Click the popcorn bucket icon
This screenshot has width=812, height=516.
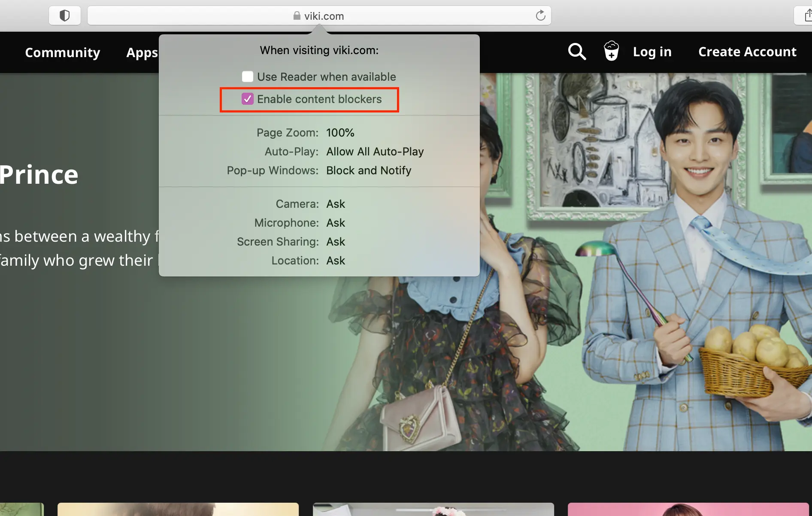[x=611, y=51]
